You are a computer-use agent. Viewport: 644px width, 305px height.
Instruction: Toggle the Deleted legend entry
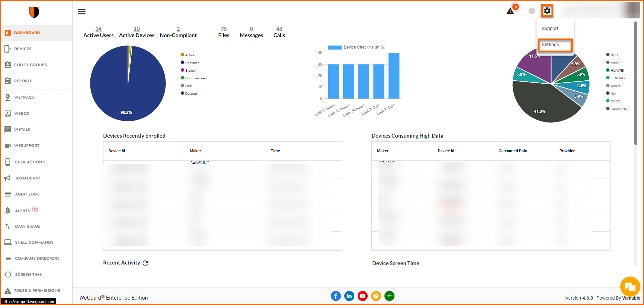point(189,93)
